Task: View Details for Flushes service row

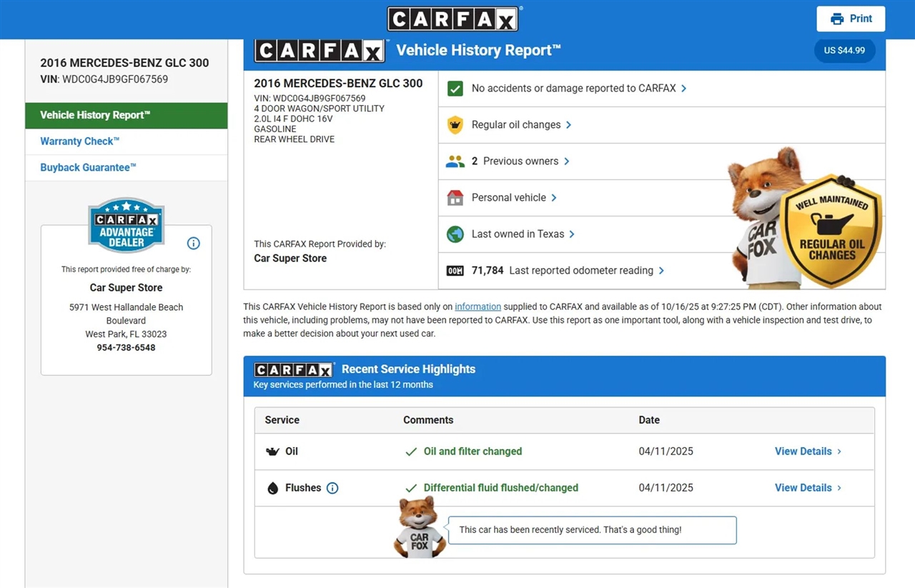Action: point(808,488)
